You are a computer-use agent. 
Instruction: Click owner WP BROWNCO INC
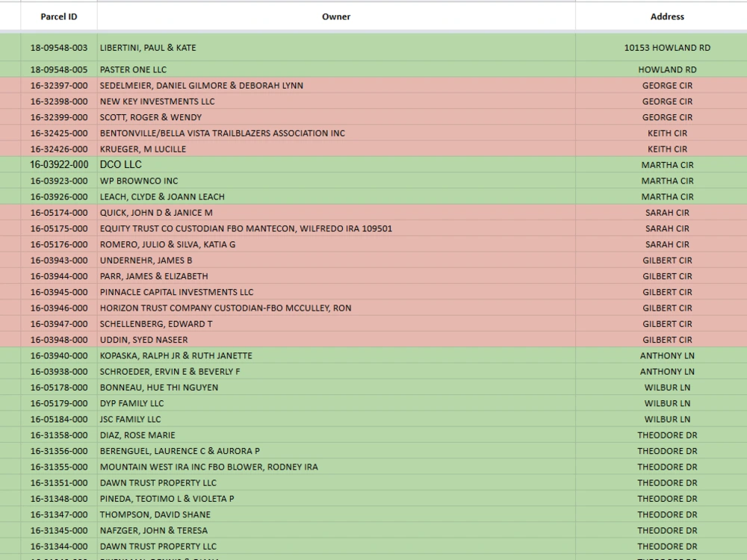(x=336, y=181)
